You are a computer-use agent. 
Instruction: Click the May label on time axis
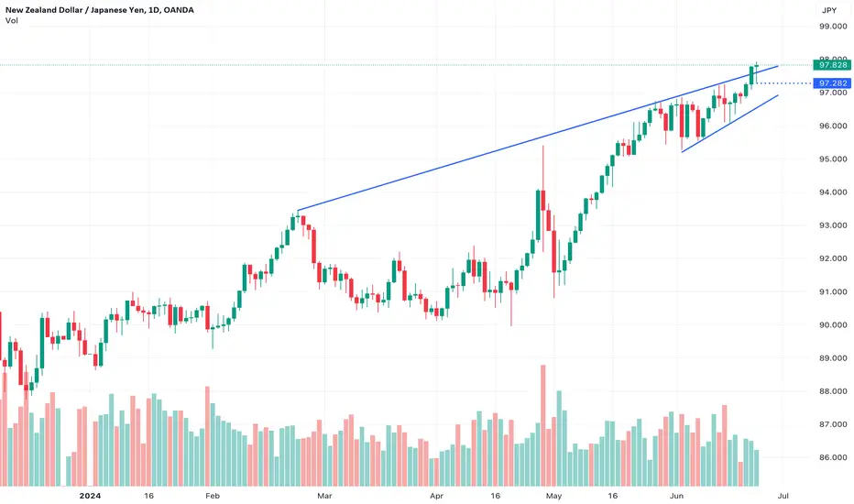[553, 495]
